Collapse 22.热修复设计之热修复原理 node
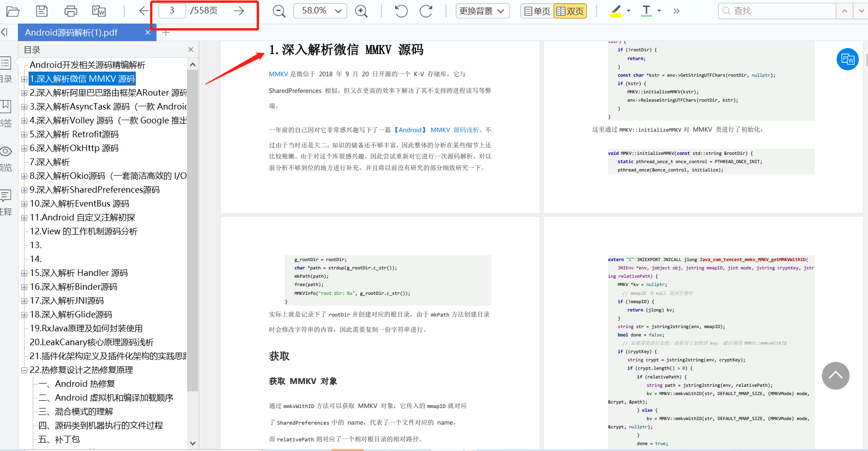This screenshot has width=868, height=451. point(24,370)
